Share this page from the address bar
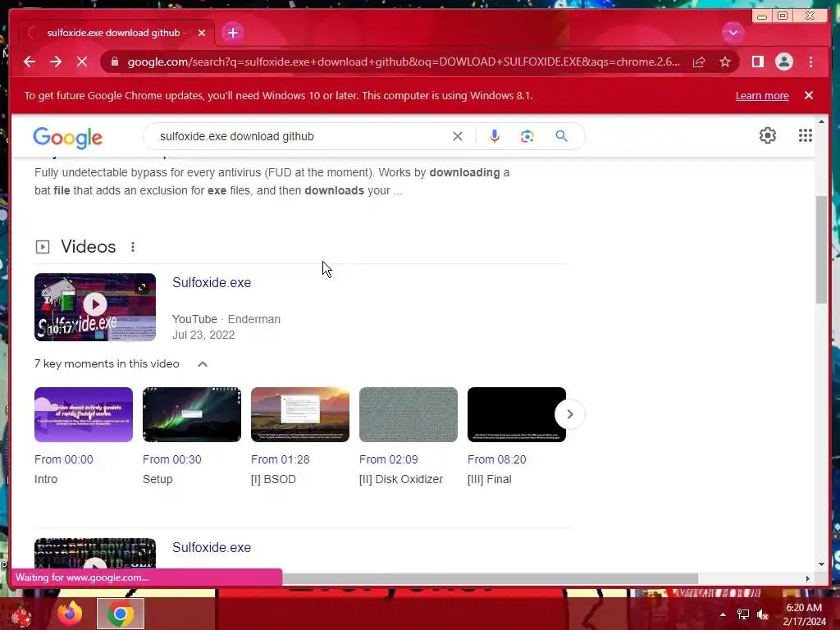840x630 pixels. point(699,62)
